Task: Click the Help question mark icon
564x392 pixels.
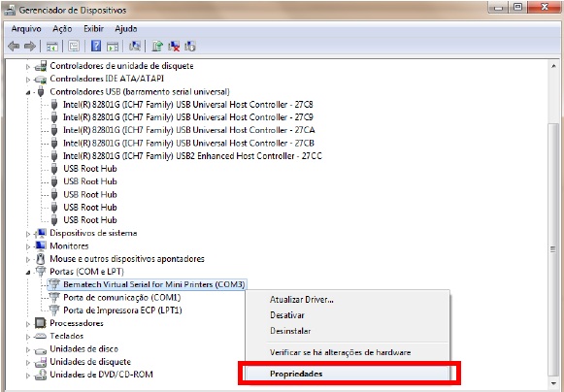Action: point(96,46)
